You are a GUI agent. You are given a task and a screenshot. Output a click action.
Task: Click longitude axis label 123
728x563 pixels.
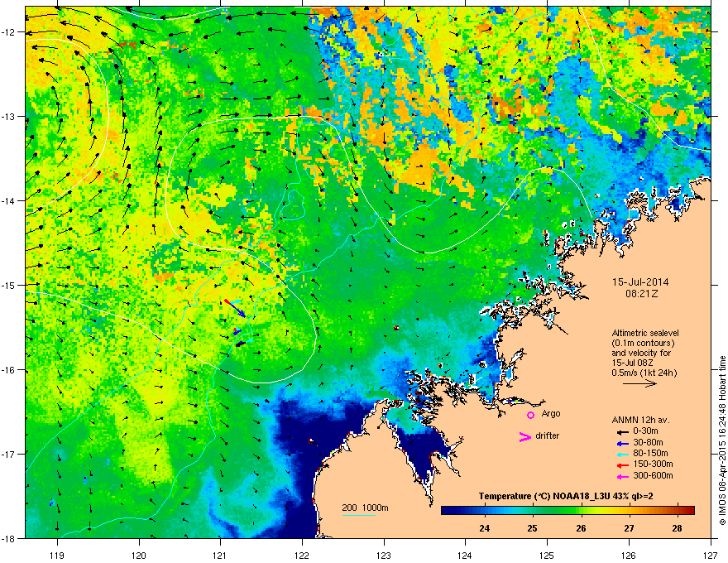pyautogui.click(x=384, y=555)
